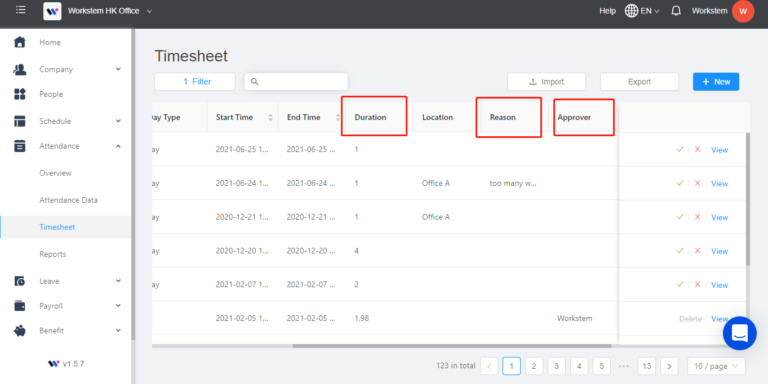Open People in the sidebar
768x384 pixels.
[x=51, y=94]
